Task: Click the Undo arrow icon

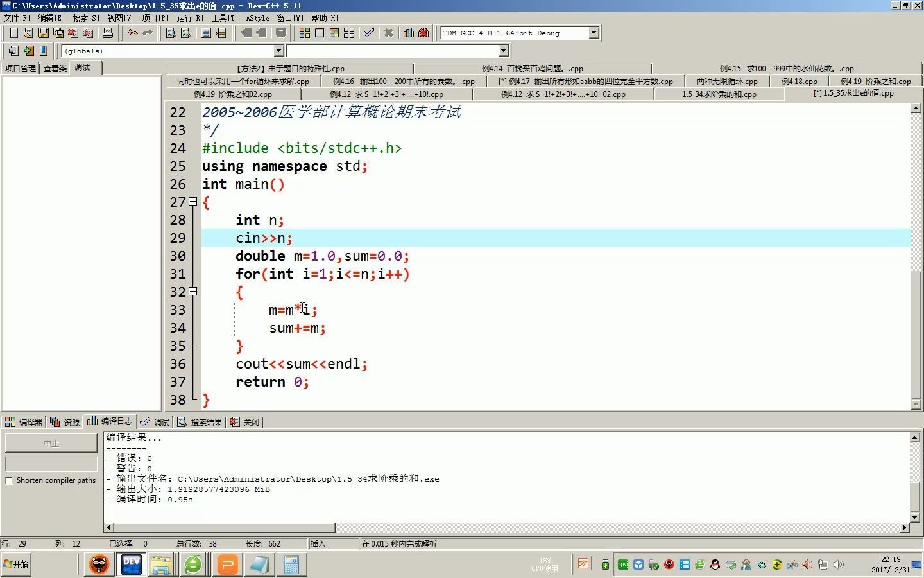Action: pyautogui.click(x=132, y=33)
